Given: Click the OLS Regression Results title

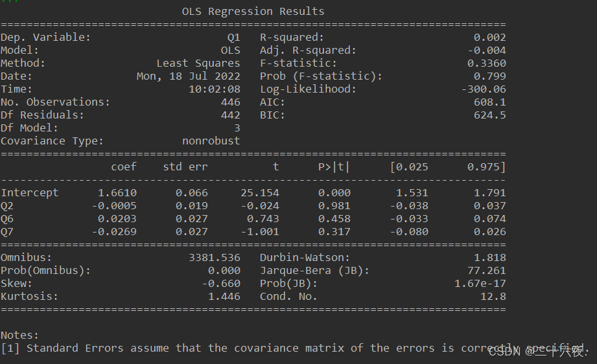Looking at the screenshot, I should pos(253,12).
